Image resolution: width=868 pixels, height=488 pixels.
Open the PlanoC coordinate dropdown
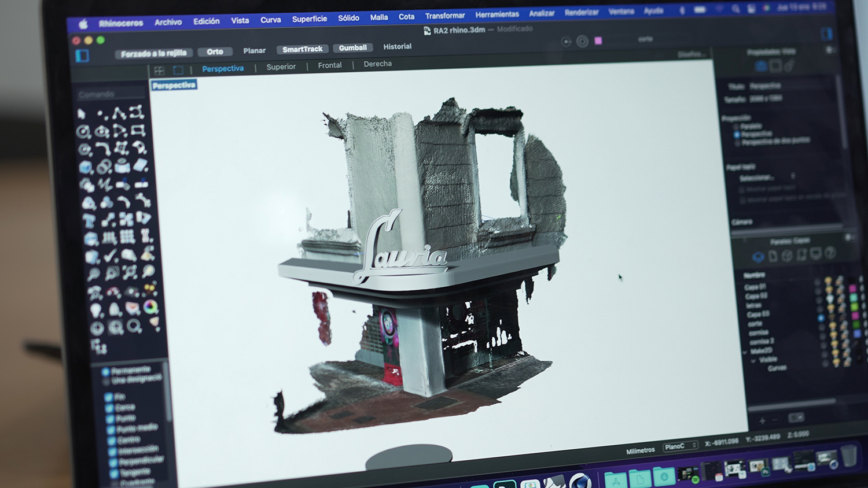pyautogui.click(x=680, y=446)
